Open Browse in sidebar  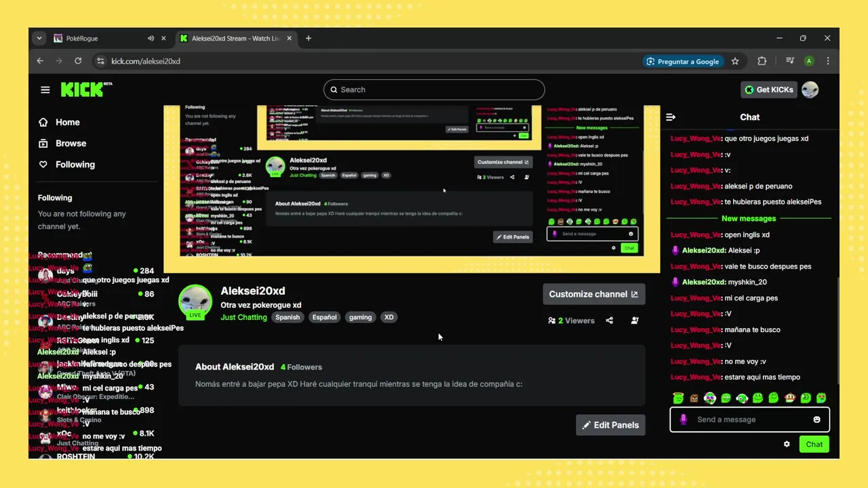(x=71, y=144)
